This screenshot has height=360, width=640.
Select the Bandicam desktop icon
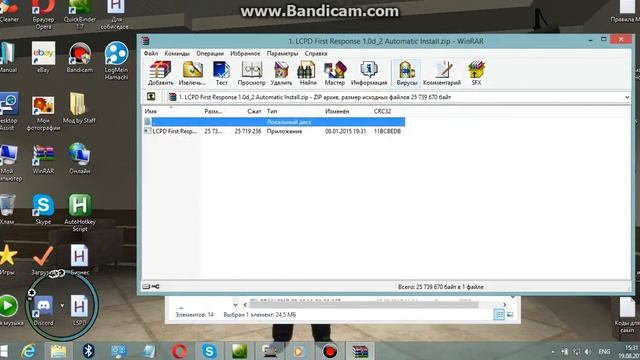80,58
